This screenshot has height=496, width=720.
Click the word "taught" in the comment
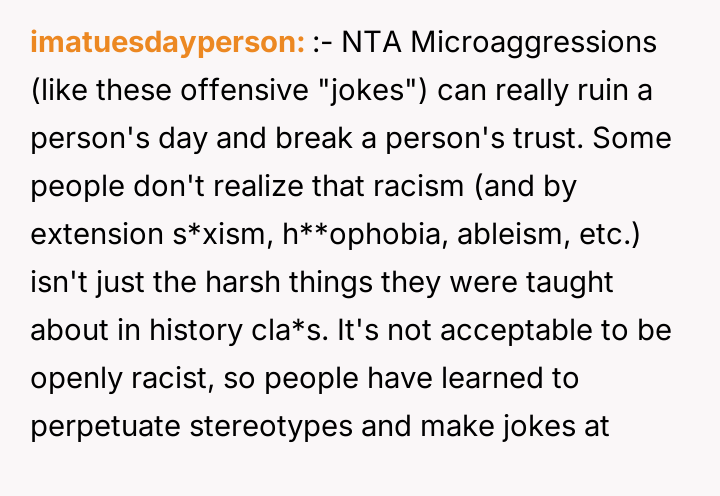click(x=569, y=283)
